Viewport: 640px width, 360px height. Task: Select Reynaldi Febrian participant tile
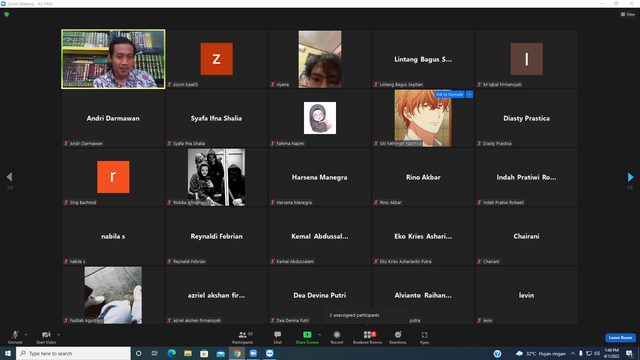pyautogui.click(x=216, y=236)
